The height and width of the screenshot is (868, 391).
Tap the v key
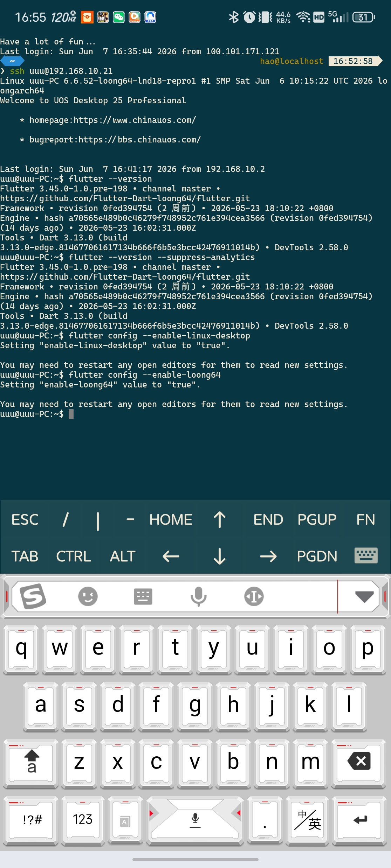point(195,764)
